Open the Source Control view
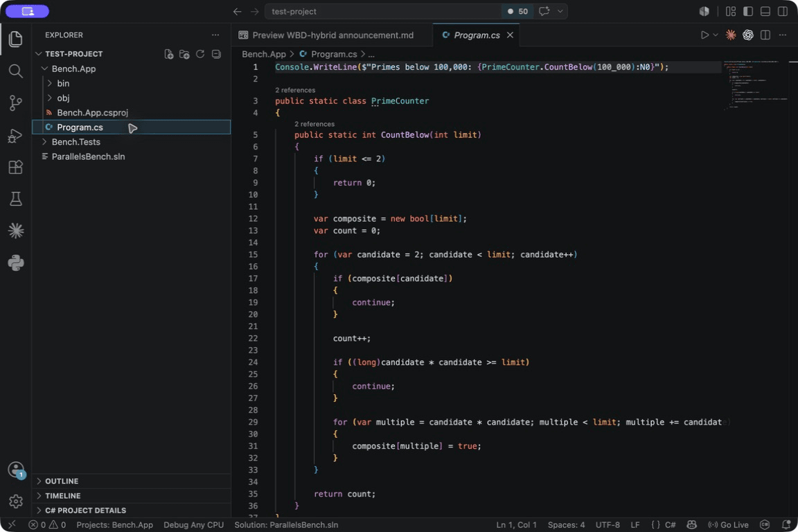Viewport: 798px width, 532px height. click(16, 103)
